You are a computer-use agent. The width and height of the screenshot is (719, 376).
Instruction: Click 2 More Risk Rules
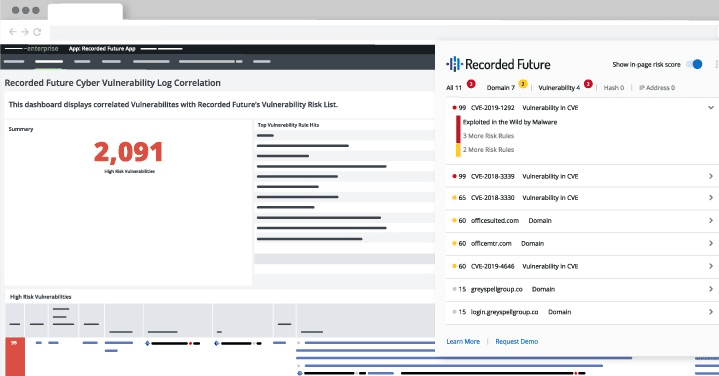[x=488, y=149]
